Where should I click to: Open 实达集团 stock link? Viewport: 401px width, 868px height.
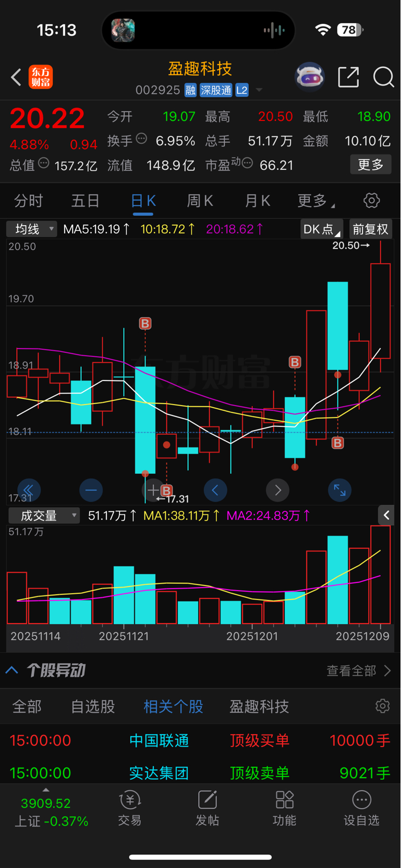159,773
